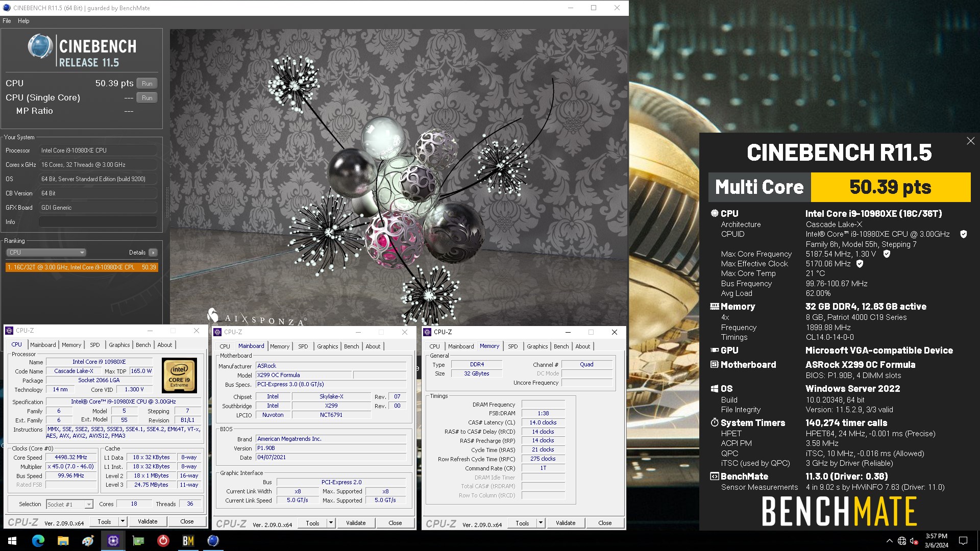Run the CPU Single Core benchmark

pyautogui.click(x=147, y=97)
